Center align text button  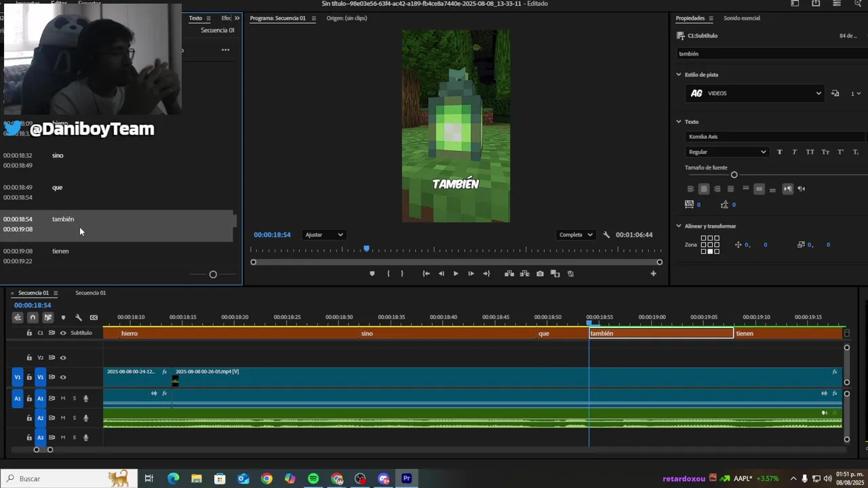(x=704, y=189)
